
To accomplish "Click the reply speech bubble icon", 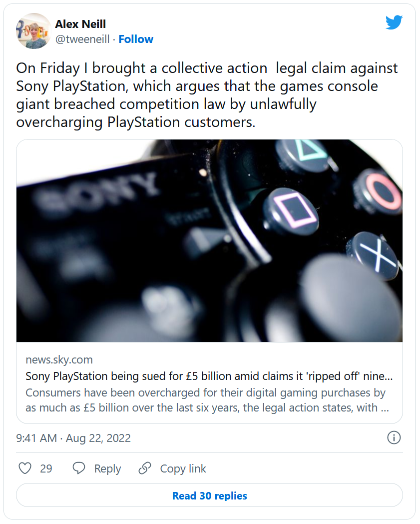I will click(x=79, y=468).
